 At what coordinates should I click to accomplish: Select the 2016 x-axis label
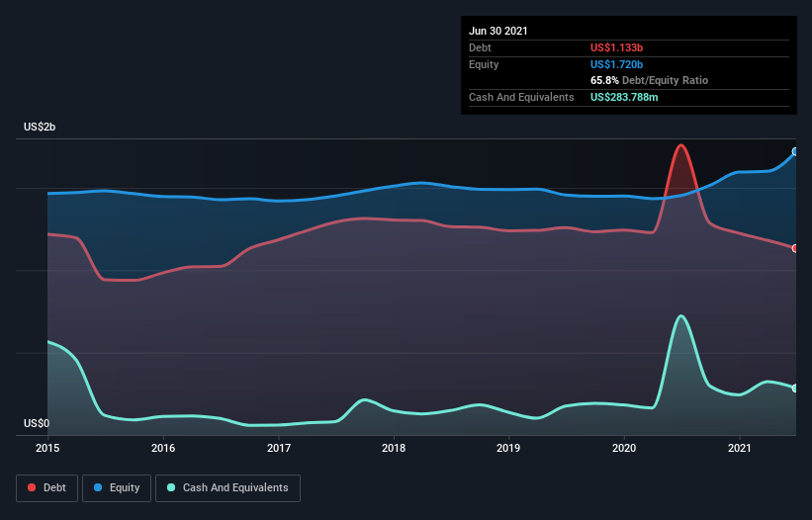tap(163, 448)
